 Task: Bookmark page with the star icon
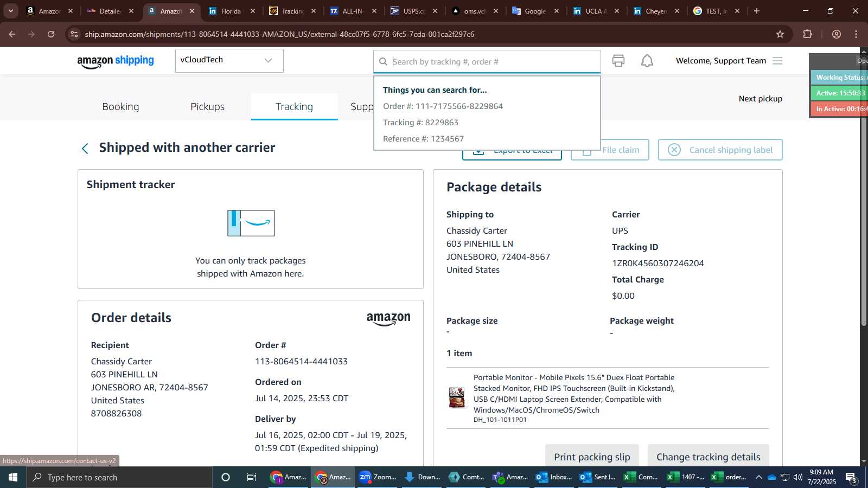pos(780,34)
